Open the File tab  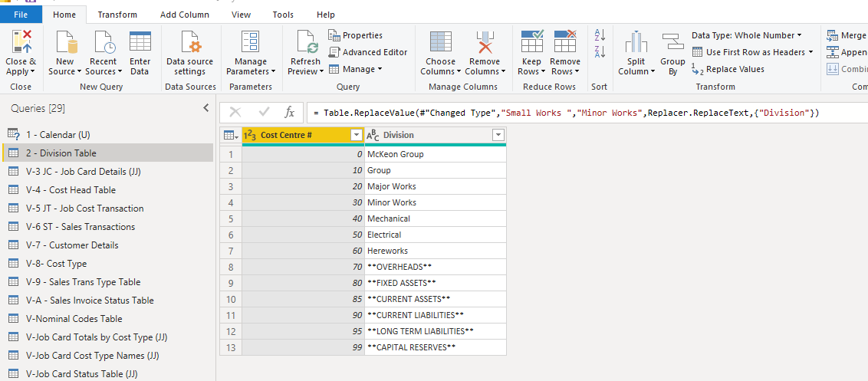(x=21, y=15)
